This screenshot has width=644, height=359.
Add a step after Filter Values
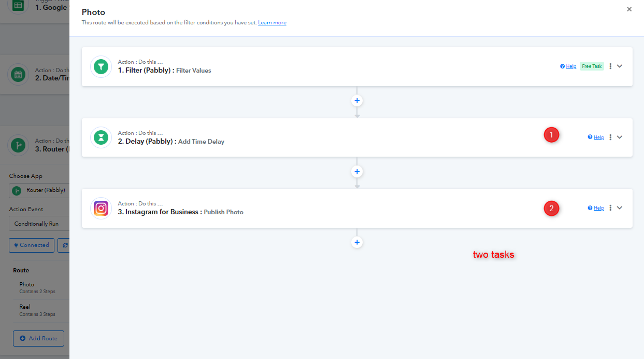pos(357,101)
